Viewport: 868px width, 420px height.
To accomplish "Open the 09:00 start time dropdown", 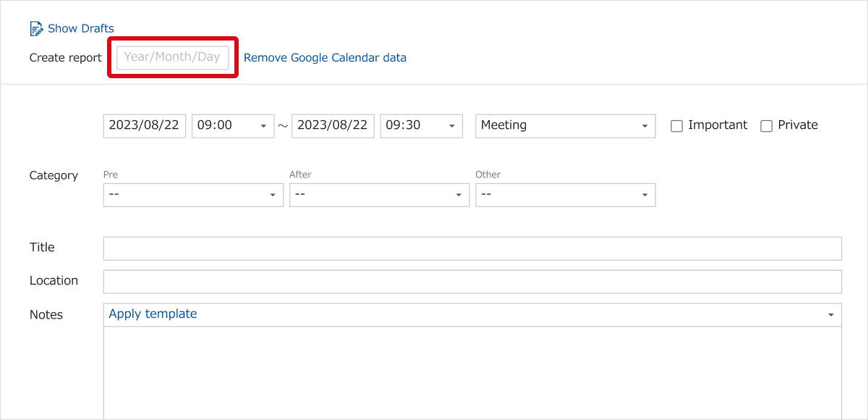I will [x=233, y=125].
